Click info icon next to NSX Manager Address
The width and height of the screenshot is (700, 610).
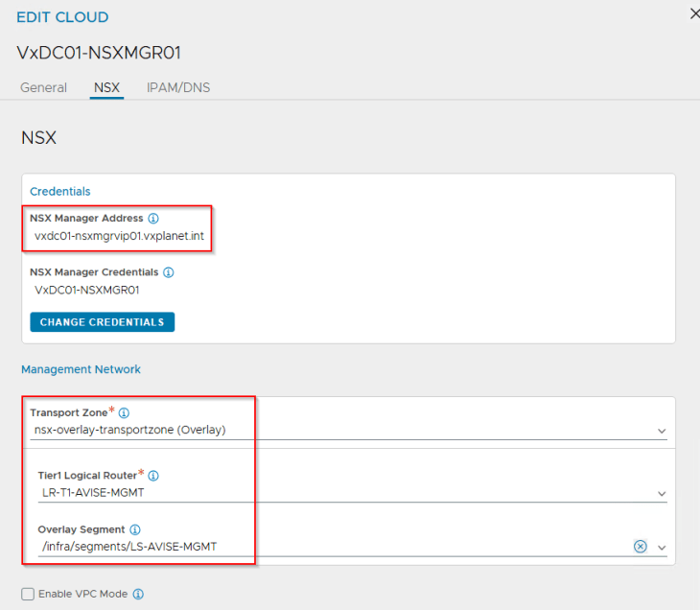153,219
